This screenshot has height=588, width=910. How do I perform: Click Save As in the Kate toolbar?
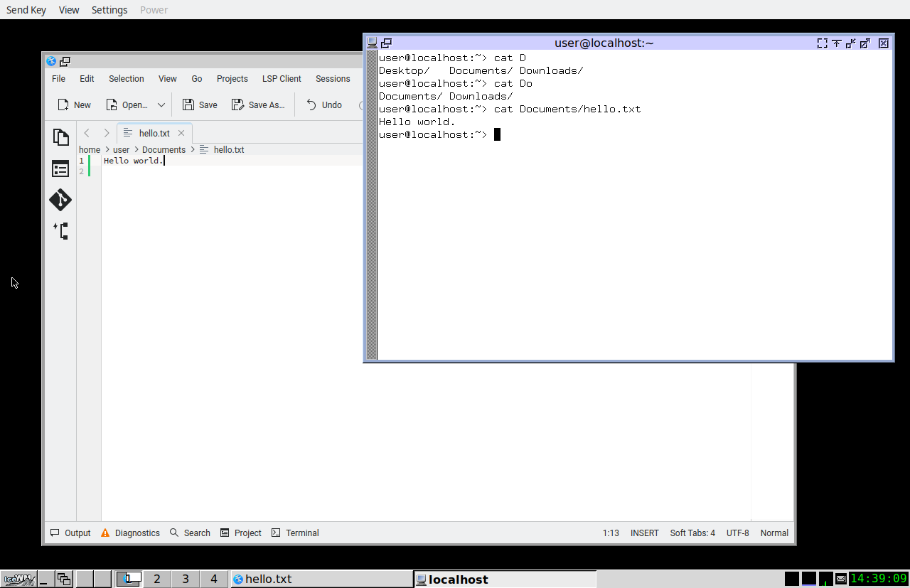point(258,105)
